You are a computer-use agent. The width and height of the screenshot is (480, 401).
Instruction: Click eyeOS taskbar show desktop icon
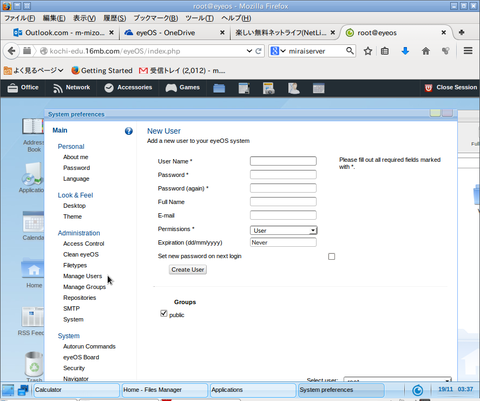[8, 390]
